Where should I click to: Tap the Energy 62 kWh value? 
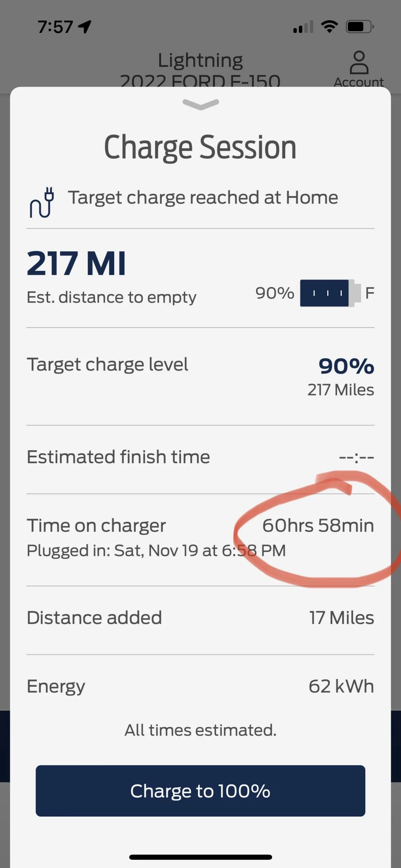tap(341, 686)
